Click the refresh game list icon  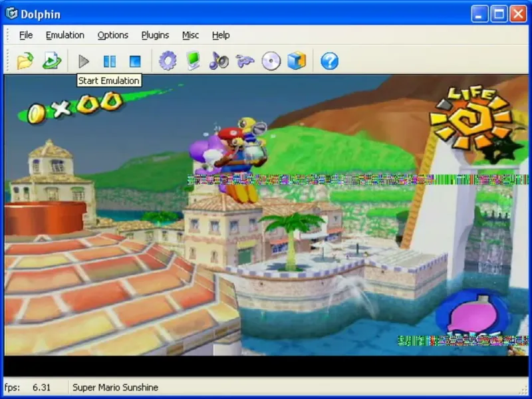(52, 61)
